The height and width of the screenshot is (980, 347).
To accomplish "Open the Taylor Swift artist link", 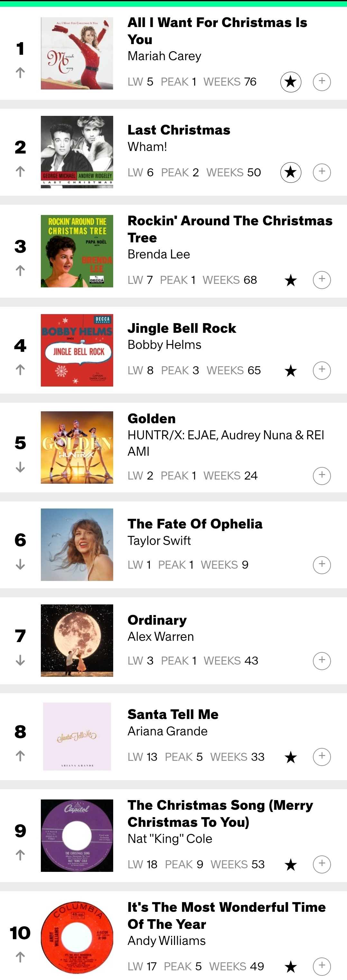I will coord(159,541).
